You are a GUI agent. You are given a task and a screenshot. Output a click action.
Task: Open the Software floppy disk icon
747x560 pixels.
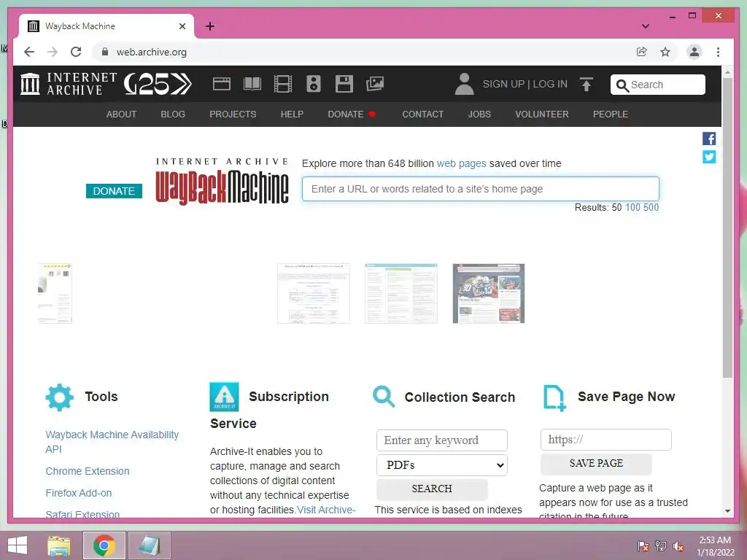pos(344,85)
